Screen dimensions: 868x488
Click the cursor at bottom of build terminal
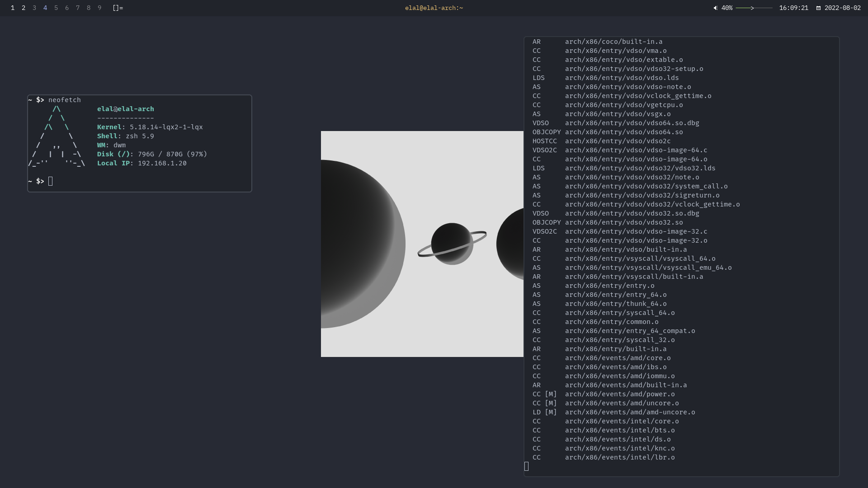click(526, 466)
